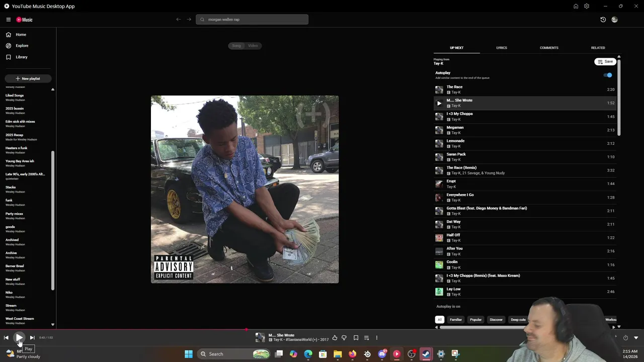Click the YouTube Music logo
The image size is (644, 362).
click(x=24, y=20)
